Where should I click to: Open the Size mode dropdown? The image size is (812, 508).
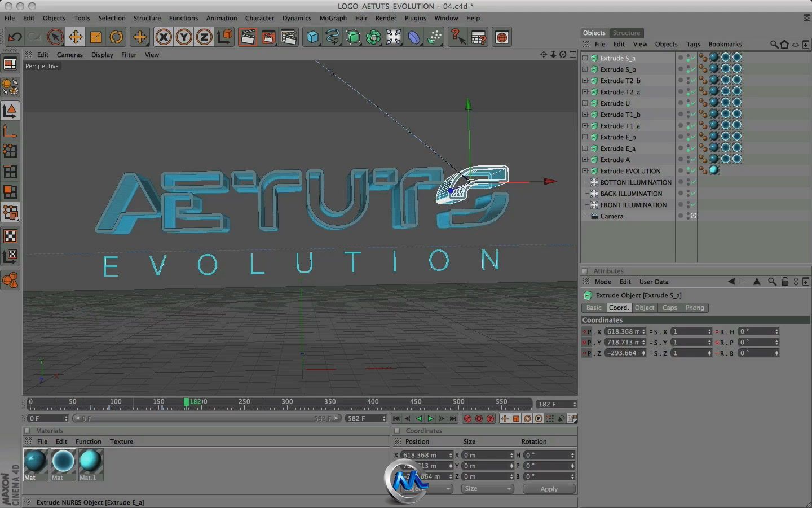click(x=487, y=489)
